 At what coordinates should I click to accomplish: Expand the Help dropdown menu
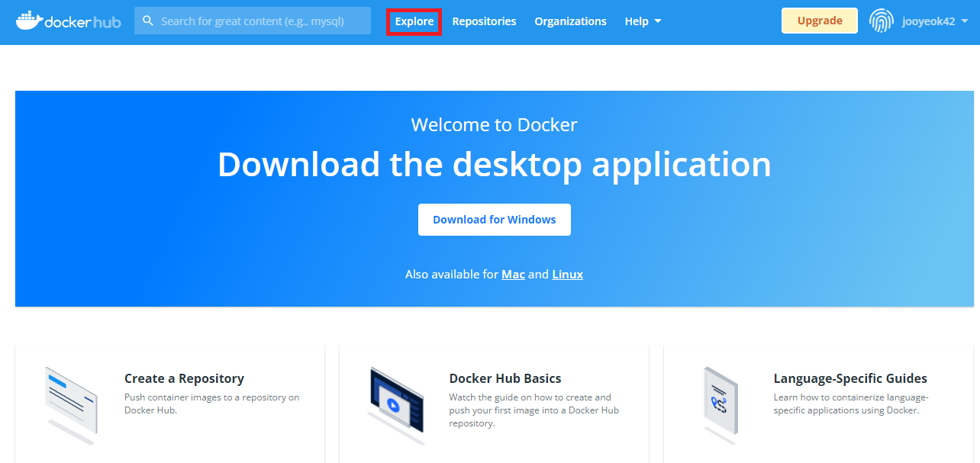point(643,21)
